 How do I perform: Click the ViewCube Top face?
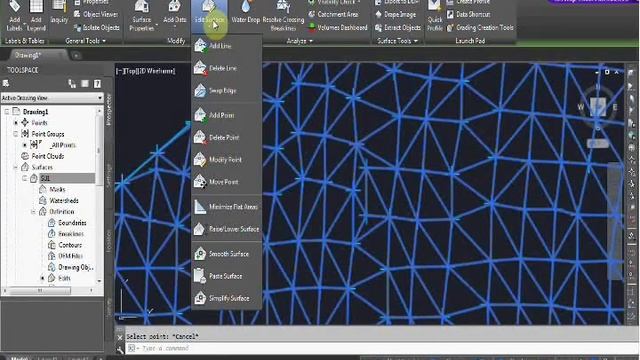coord(598,107)
